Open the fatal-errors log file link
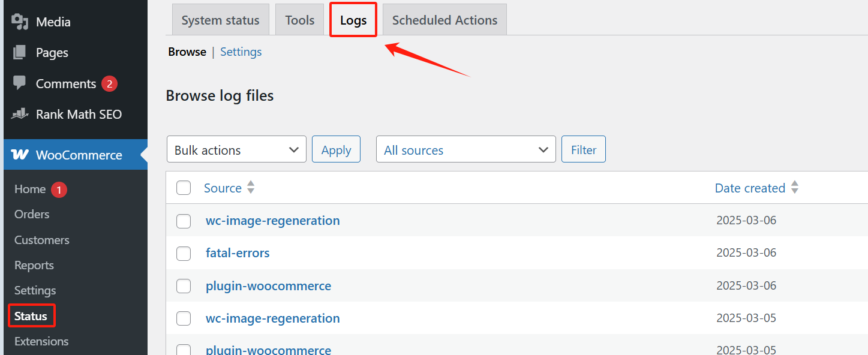The height and width of the screenshot is (355, 868). pos(238,253)
